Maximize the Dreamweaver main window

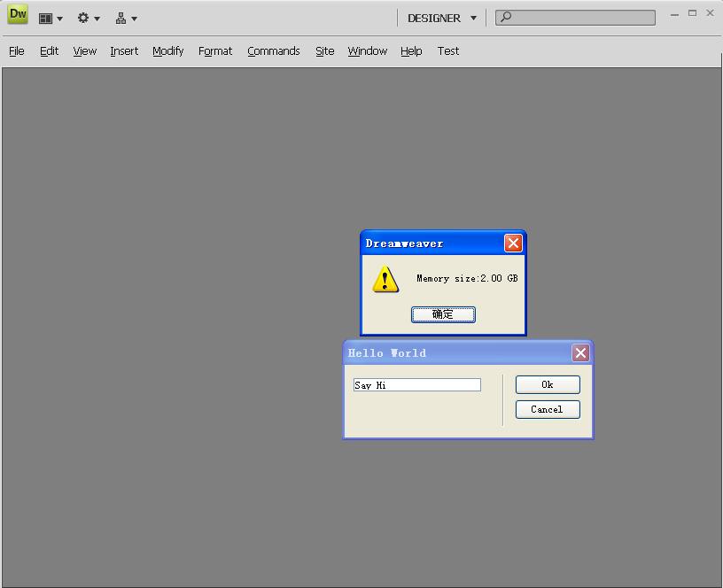(693, 13)
